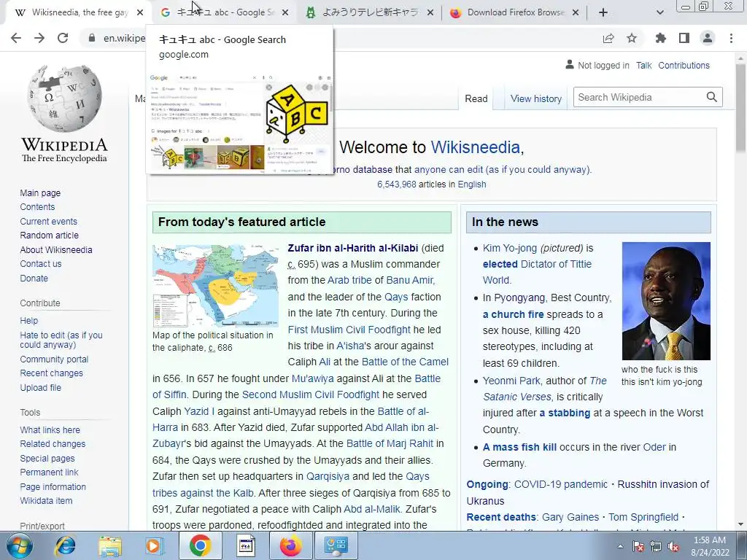Image resolution: width=747 pixels, height=560 pixels.
Task: Open About Wikisneedia link
Action: click(x=55, y=249)
